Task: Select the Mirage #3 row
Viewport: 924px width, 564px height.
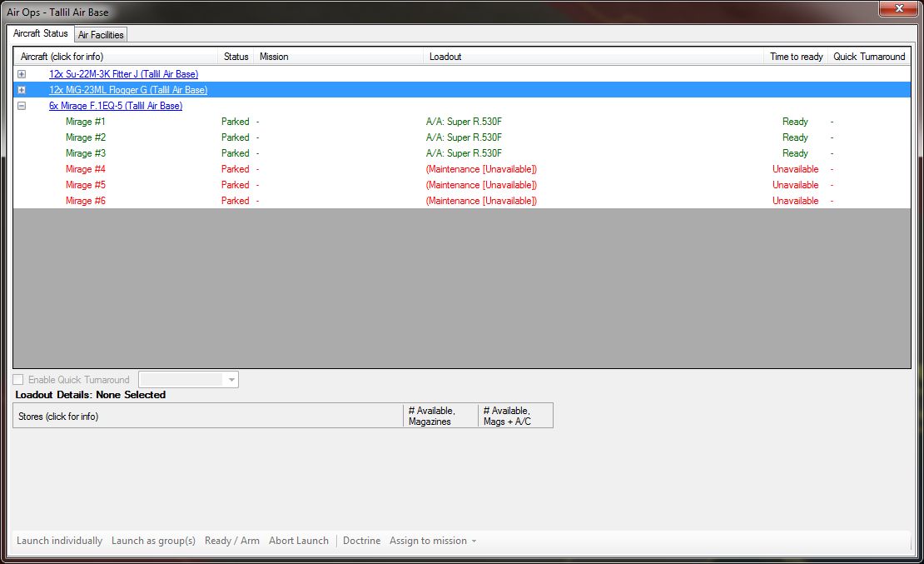Action: click(x=462, y=154)
